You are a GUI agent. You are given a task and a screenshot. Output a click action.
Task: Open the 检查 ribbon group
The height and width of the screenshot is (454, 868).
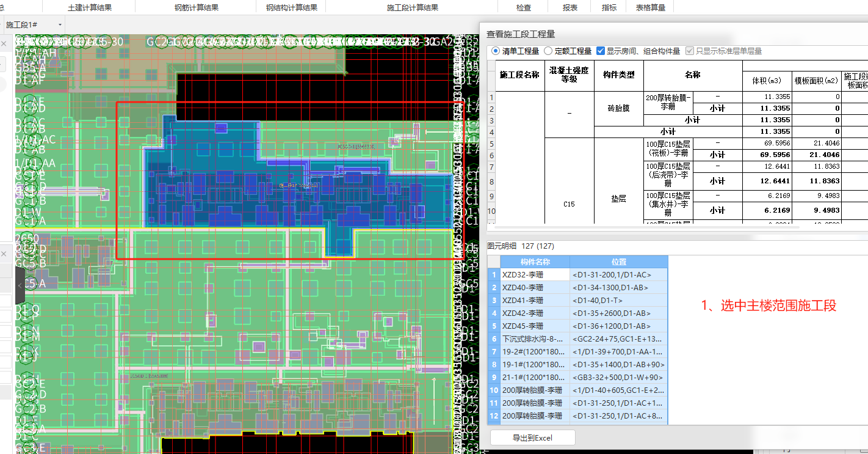coord(524,7)
